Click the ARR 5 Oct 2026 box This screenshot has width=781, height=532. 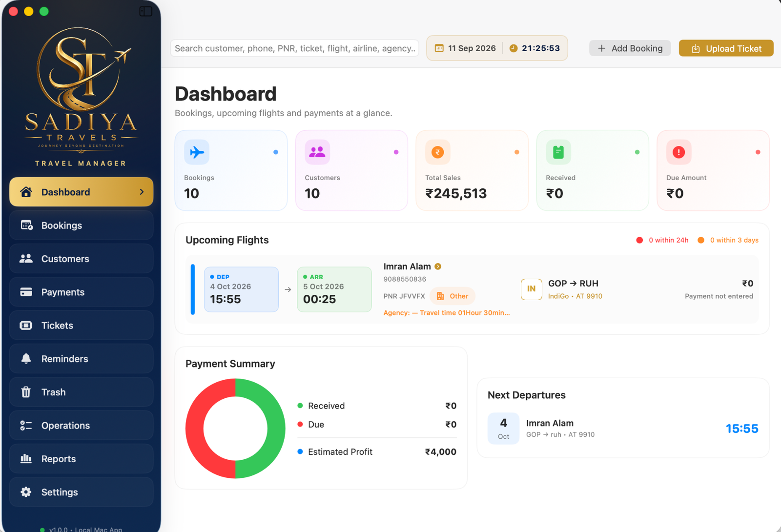[334, 289]
